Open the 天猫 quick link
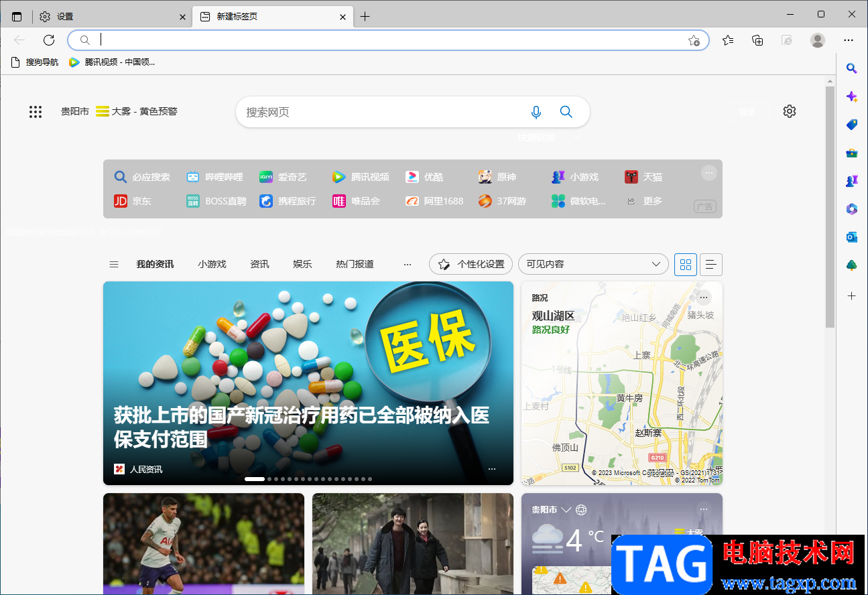Image resolution: width=868 pixels, height=595 pixels. tap(643, 177)
